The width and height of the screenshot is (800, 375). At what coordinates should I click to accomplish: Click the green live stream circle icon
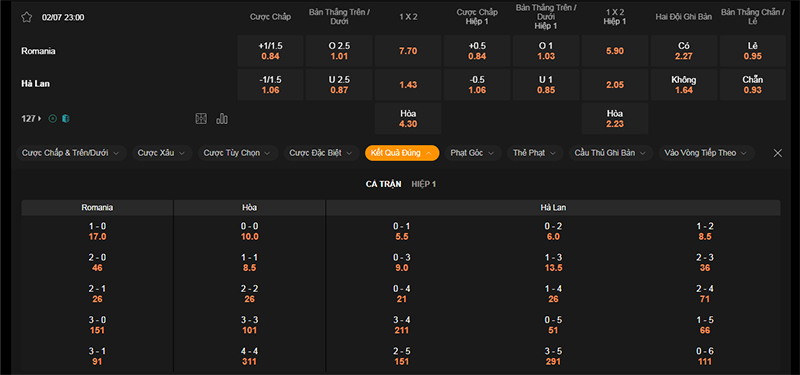click(52, 118)
